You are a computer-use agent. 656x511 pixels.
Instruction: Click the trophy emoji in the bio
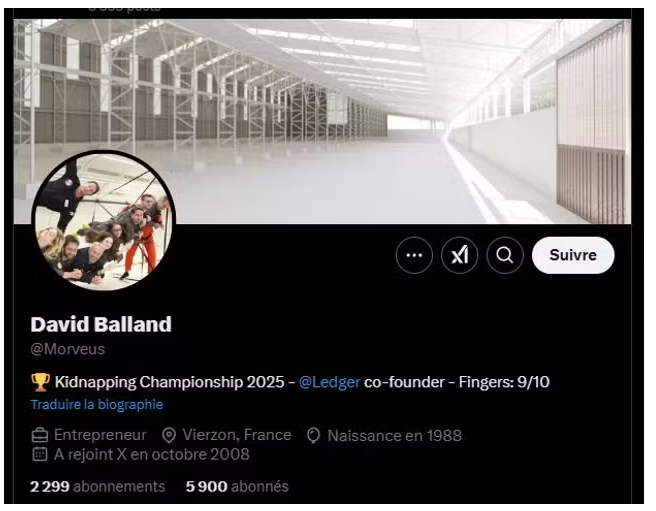(40, 382)
